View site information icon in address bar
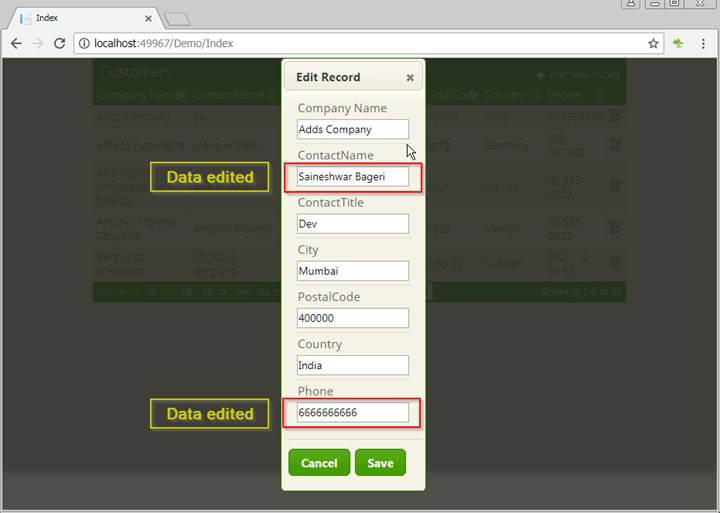This screenshot has height=513, width=720. (x=84, y=43)
